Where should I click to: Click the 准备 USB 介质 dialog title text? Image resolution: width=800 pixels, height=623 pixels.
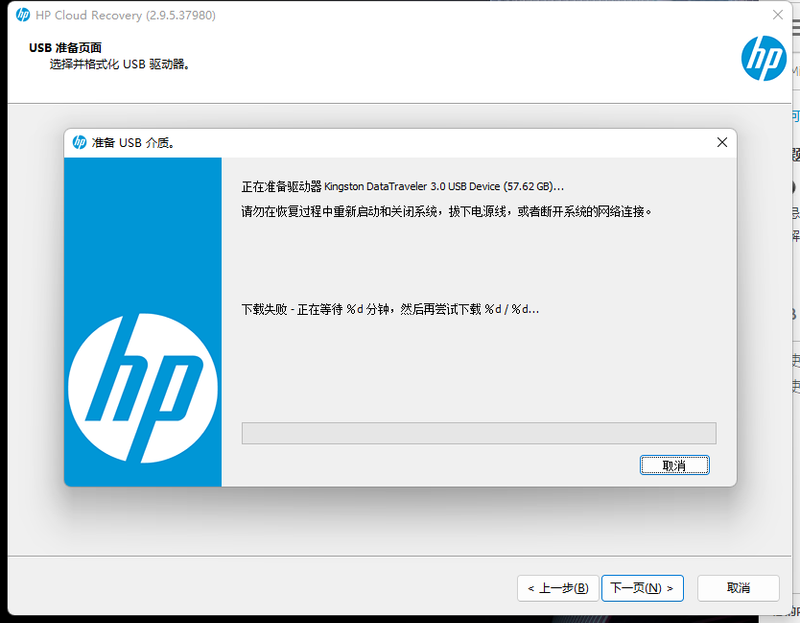(133, 142)
